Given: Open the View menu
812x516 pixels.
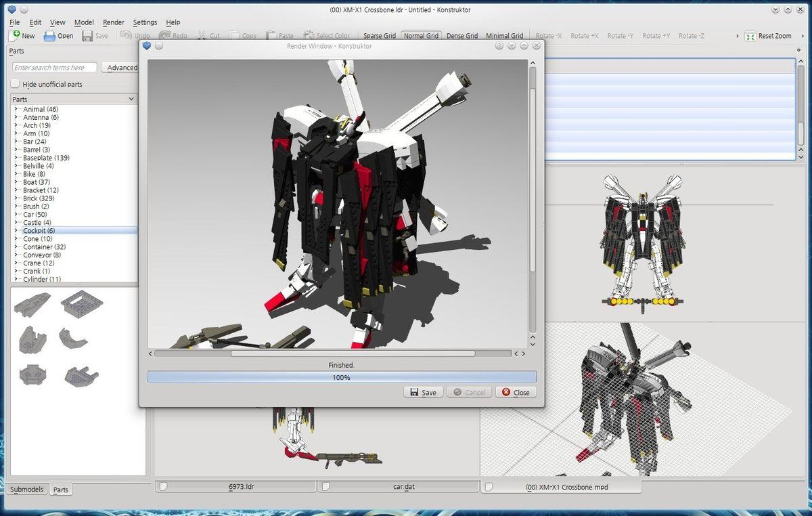Looking at the screenshot, I should 58,22.
